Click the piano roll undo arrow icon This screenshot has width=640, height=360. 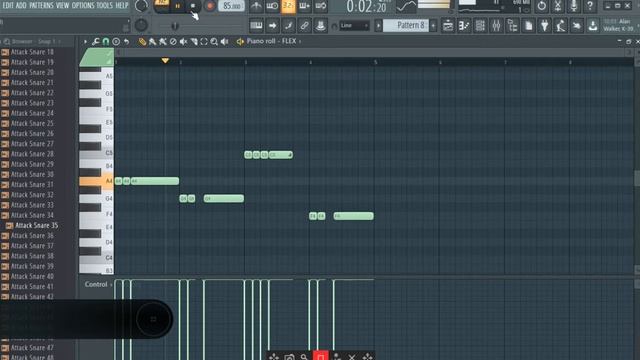pos(127,41)
